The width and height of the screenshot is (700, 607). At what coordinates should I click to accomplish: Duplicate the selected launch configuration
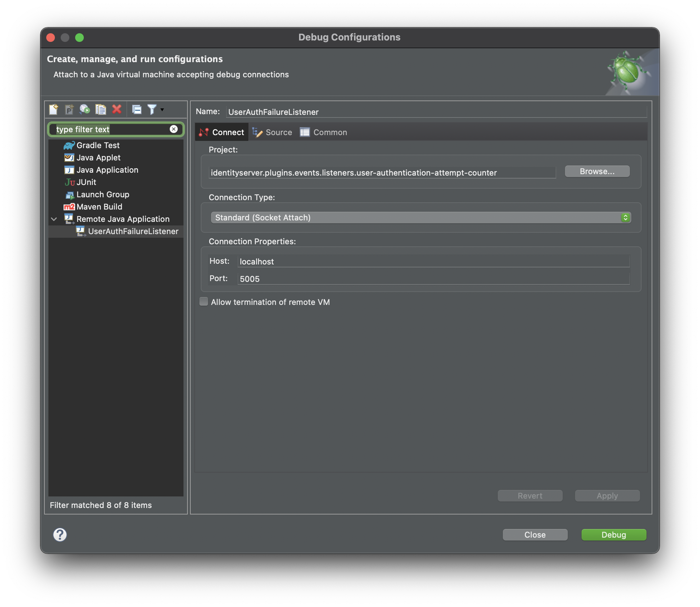[x=100, y=109]
